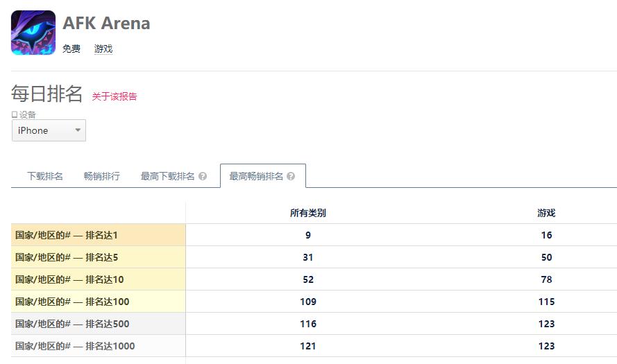Switch to the 畅销排行 tab
This screenshot has height=364, width=617.
(x=102, y=176)
